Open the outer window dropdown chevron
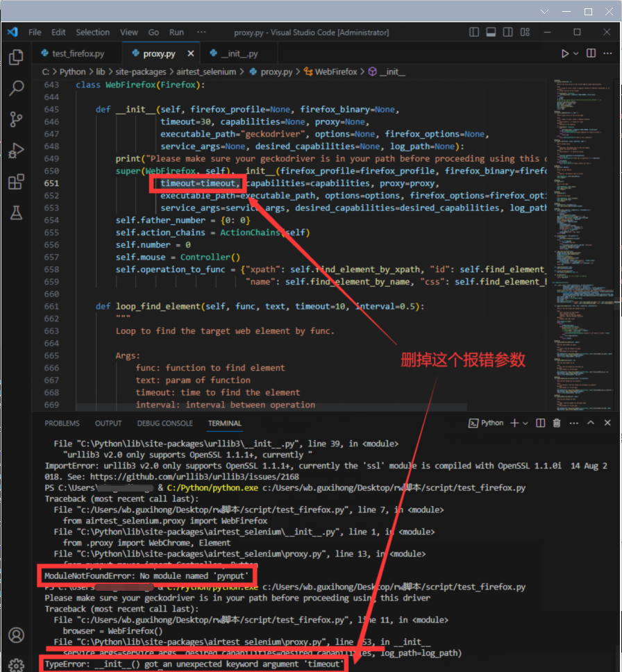The width and height of the screenshot is (622, 672). click(544, 12)
